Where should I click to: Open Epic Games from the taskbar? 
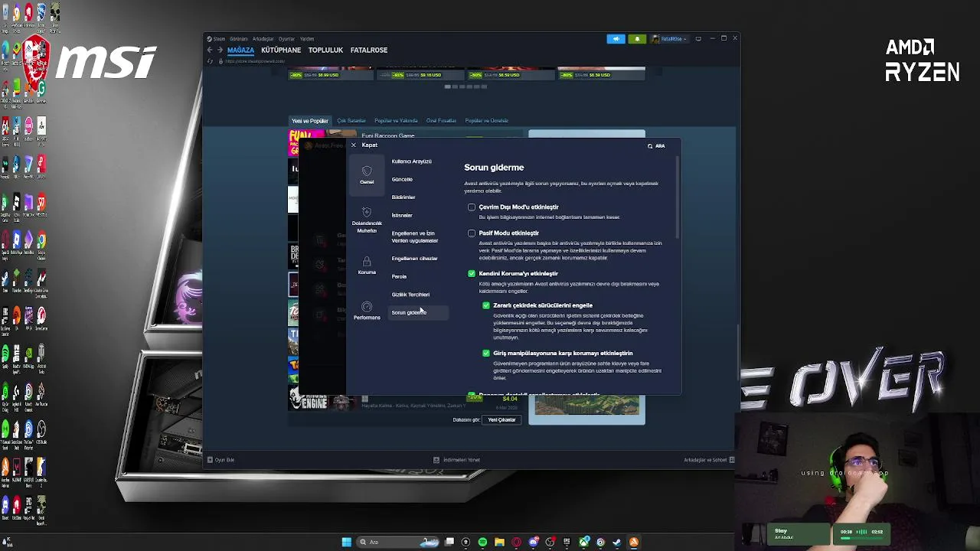[567, 542]
